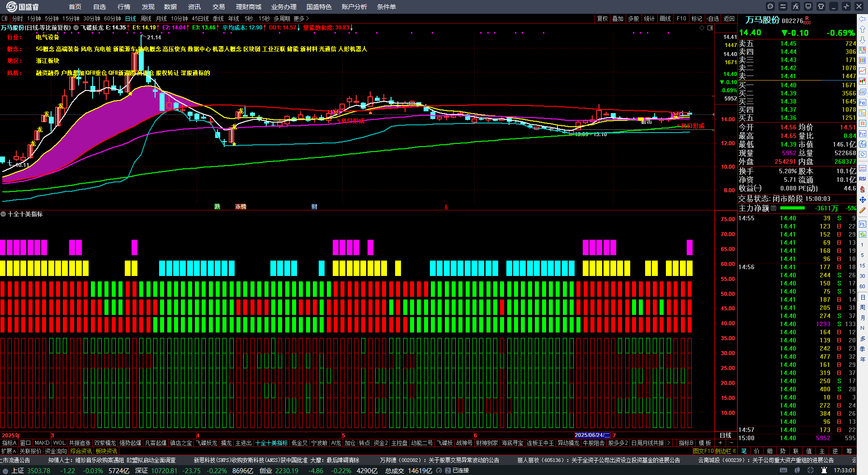This screenshot has height=475, width=868.
Task: Go to previous stock with up arrow icon
Action: click(863, 29)
